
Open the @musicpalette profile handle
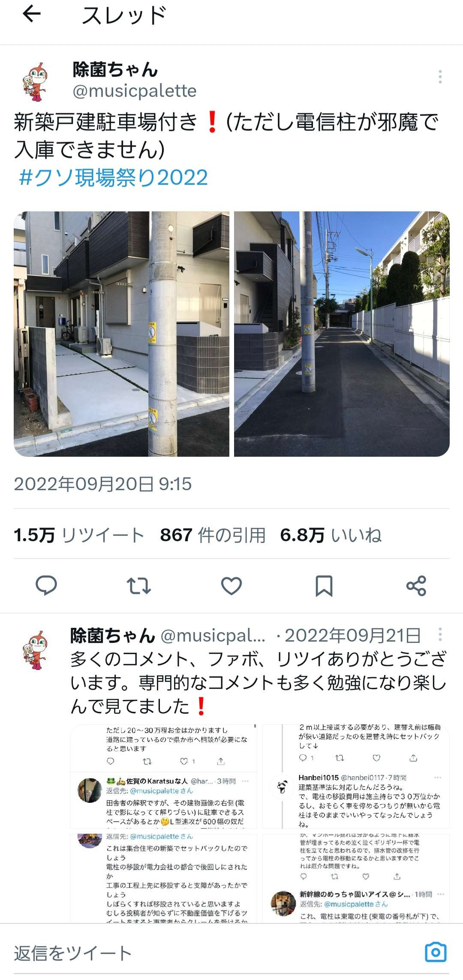[x=135, y=90]
